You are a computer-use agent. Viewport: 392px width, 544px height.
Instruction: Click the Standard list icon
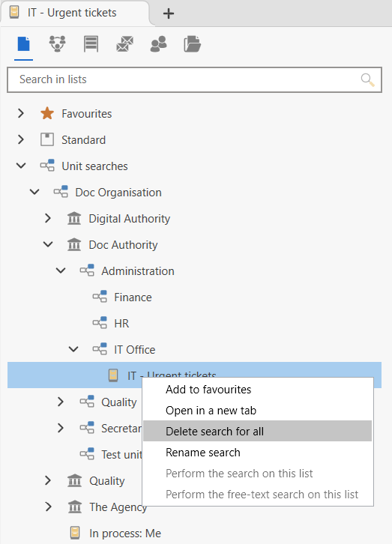coord(47,139)
